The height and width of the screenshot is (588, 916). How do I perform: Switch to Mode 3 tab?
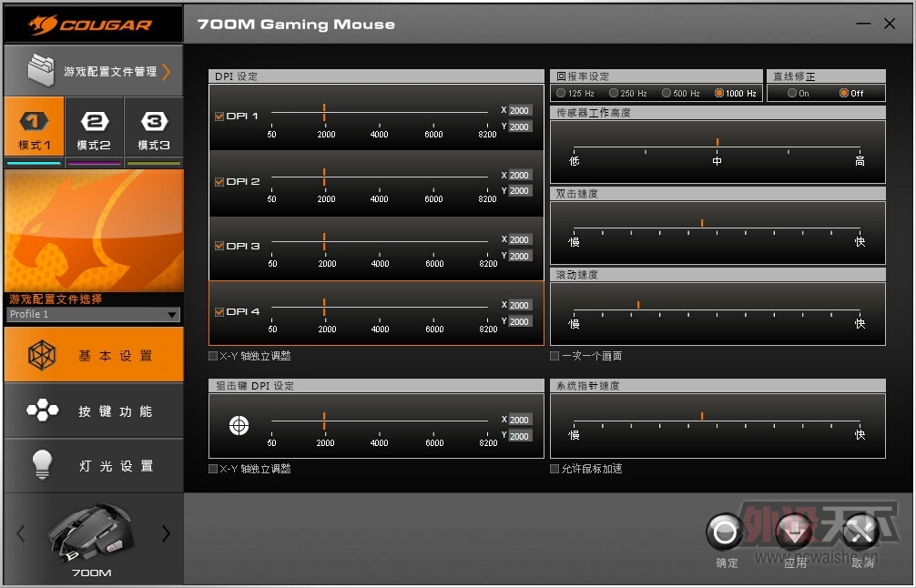(154, 127)
